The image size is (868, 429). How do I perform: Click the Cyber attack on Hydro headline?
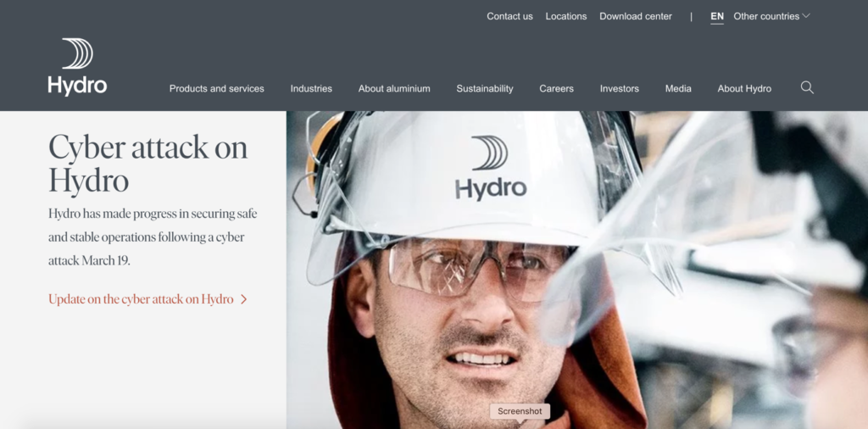147,164
